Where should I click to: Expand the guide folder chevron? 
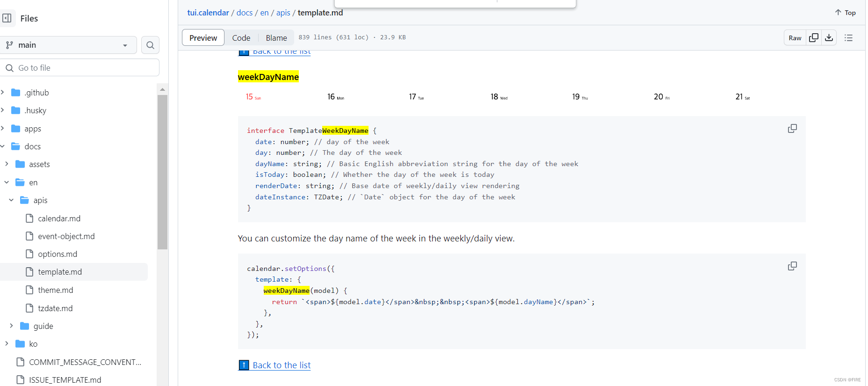[x=11, y=326]
